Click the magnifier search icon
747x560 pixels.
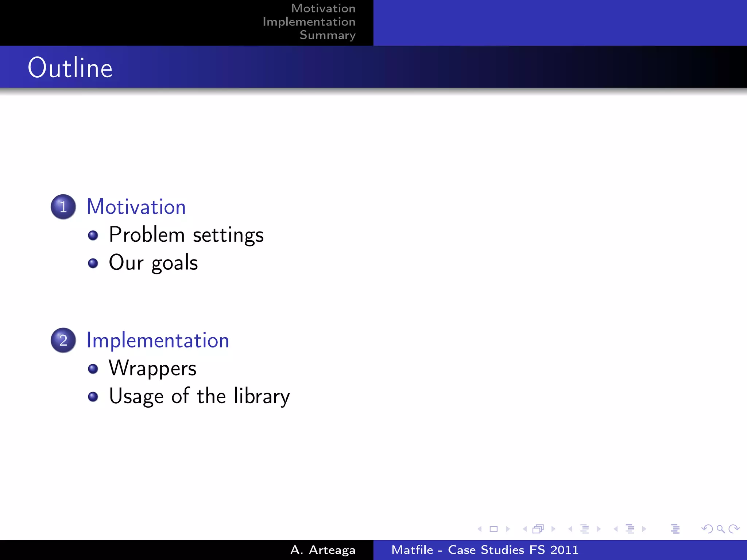click(x=720, y=529)
